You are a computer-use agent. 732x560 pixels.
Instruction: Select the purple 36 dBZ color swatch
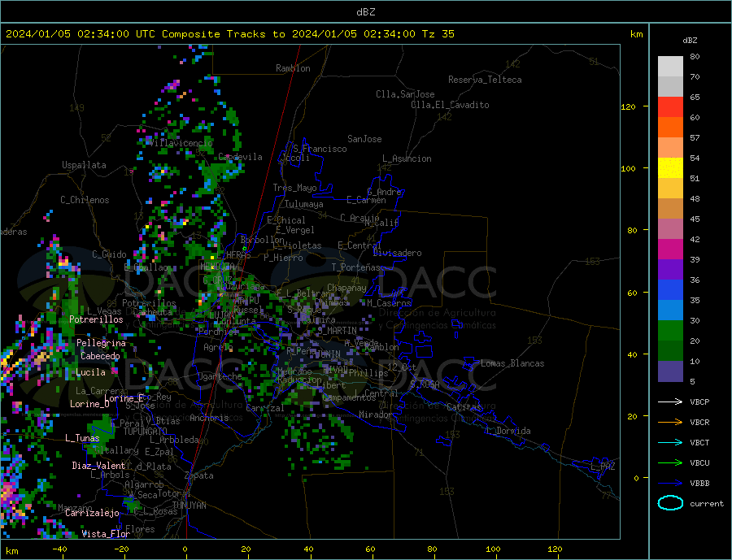(x=670, y=270)
